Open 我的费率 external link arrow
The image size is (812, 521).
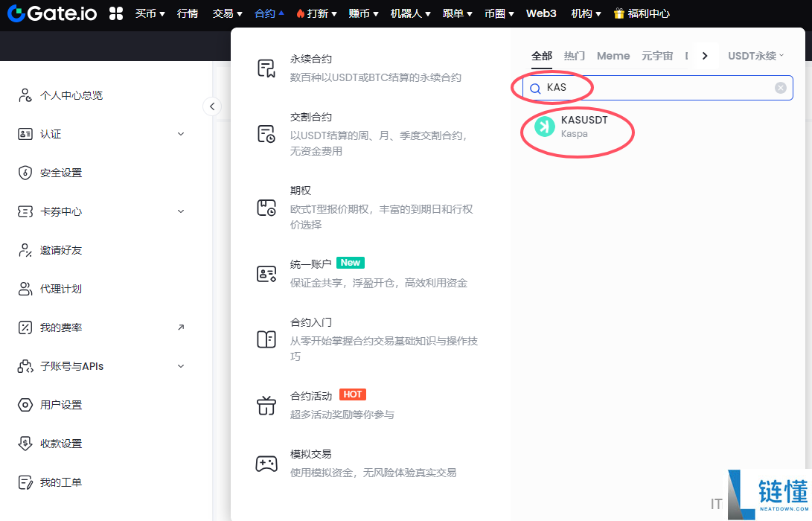[181, 327]
